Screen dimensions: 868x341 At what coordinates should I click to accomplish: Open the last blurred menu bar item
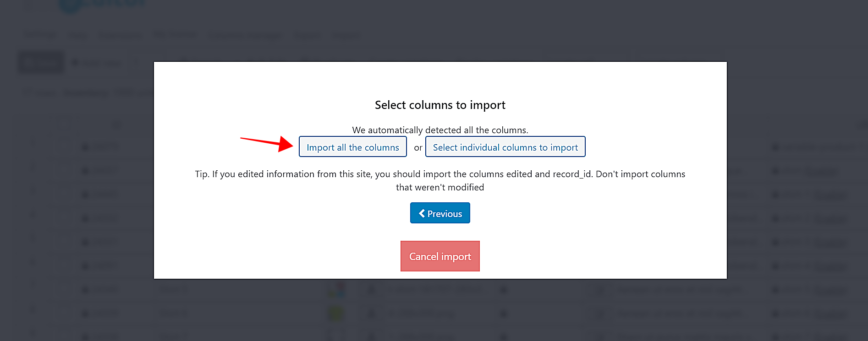[346, 35]
